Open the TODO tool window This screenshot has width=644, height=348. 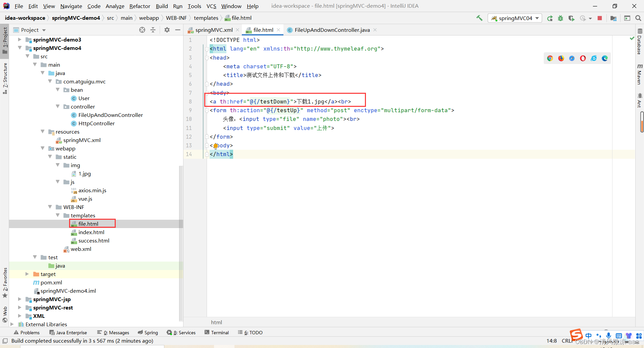click(x=250, y=333)
